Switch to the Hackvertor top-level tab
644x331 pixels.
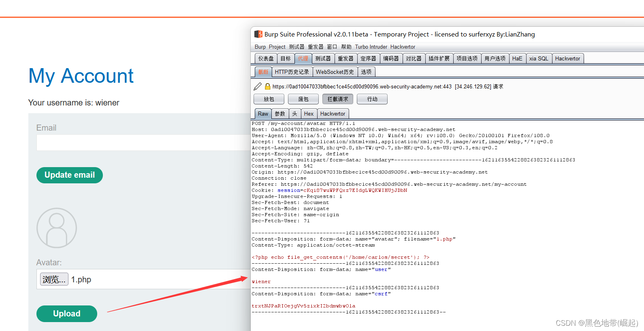(567, 58)
